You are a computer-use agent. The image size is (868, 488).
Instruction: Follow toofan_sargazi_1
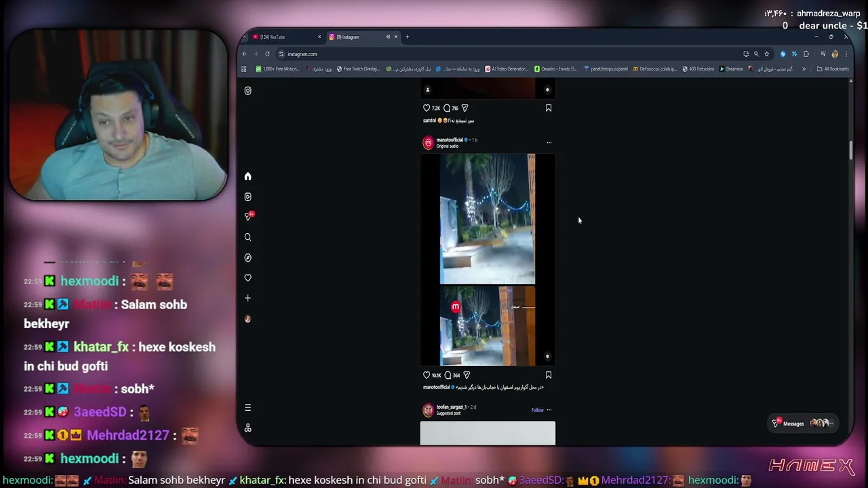(537, 409)
